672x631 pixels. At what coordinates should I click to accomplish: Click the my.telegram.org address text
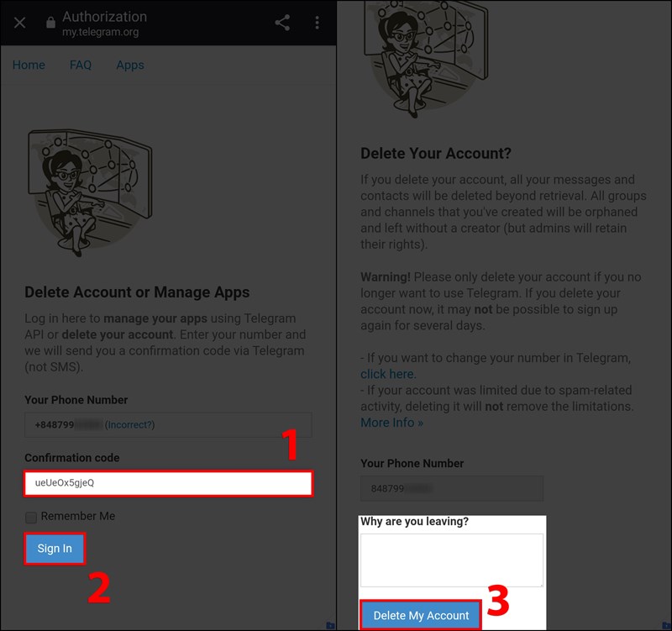click(x=100, y=32)
